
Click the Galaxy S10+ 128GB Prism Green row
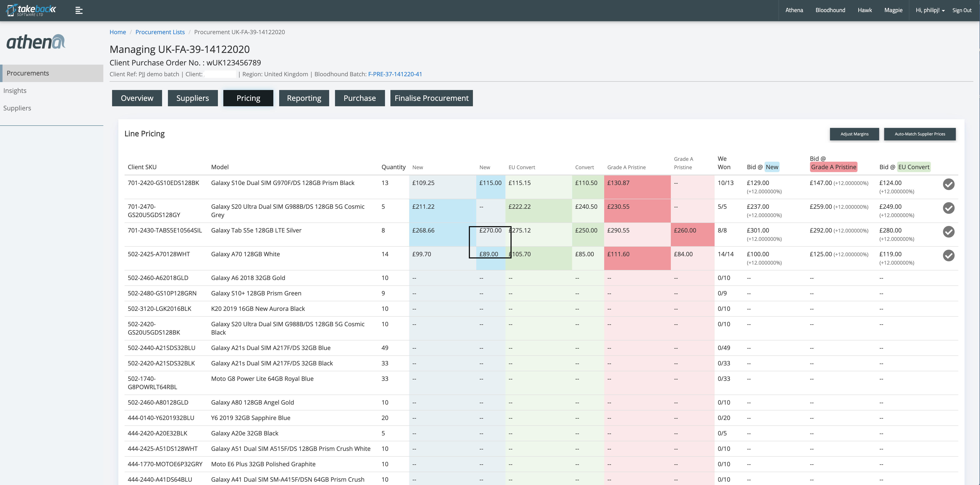541,293
